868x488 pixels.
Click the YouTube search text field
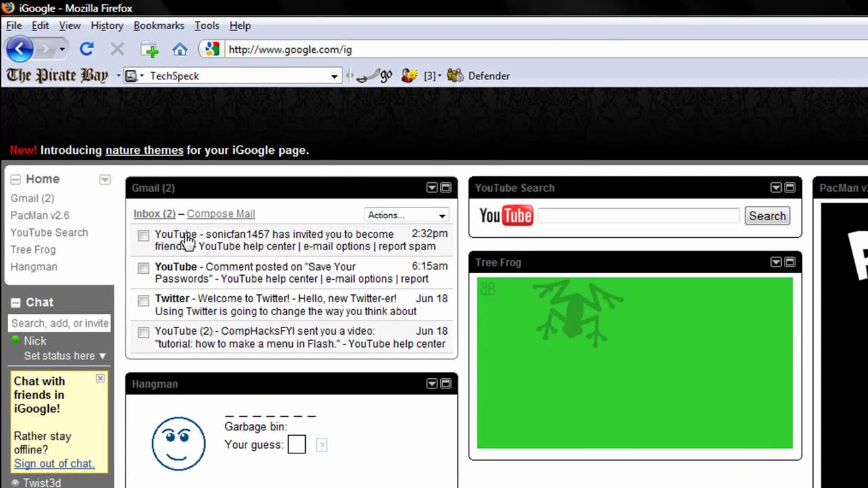(x=638, y=216)
